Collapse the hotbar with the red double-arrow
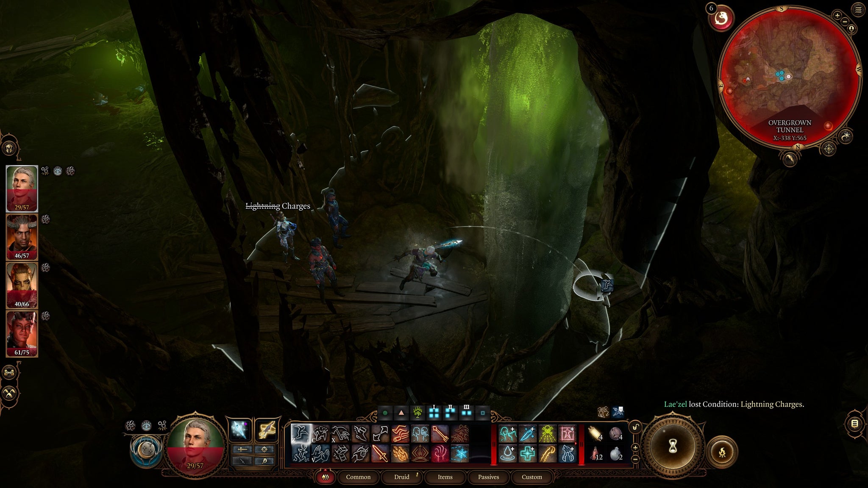The width and height of the screenshot is (868, 488). point(325,477)
